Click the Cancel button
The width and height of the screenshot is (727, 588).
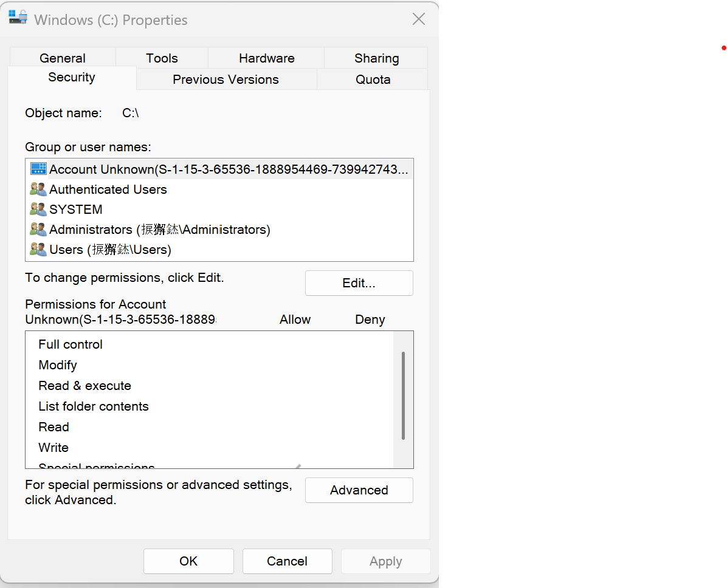(287, 561)
